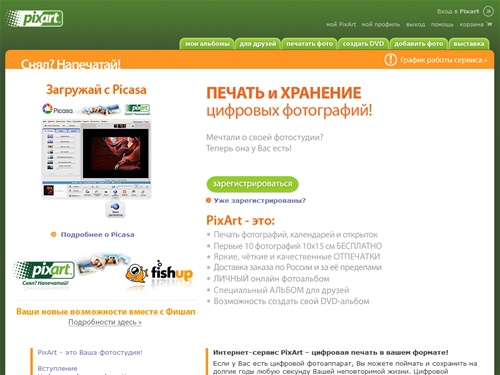Open the мой PixArt link

pos(341,24)
